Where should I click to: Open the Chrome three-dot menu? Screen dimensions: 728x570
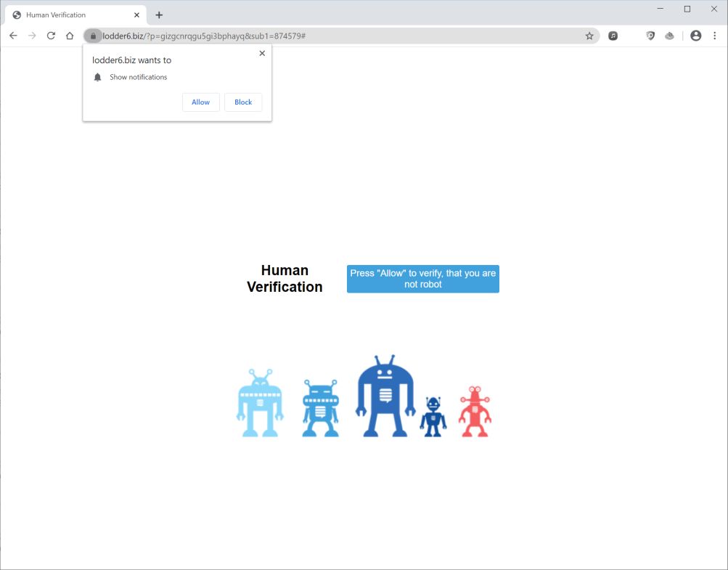[x=714, y=36]
